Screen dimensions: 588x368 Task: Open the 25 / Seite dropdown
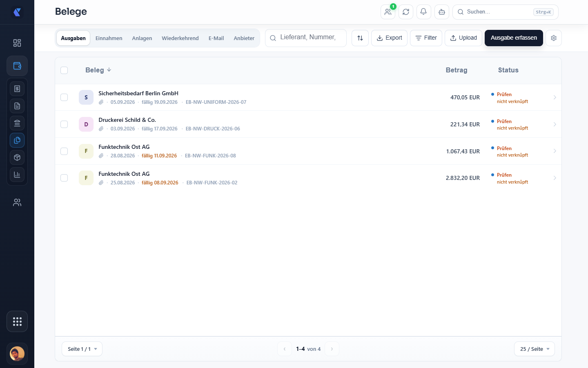pos(535,349)
